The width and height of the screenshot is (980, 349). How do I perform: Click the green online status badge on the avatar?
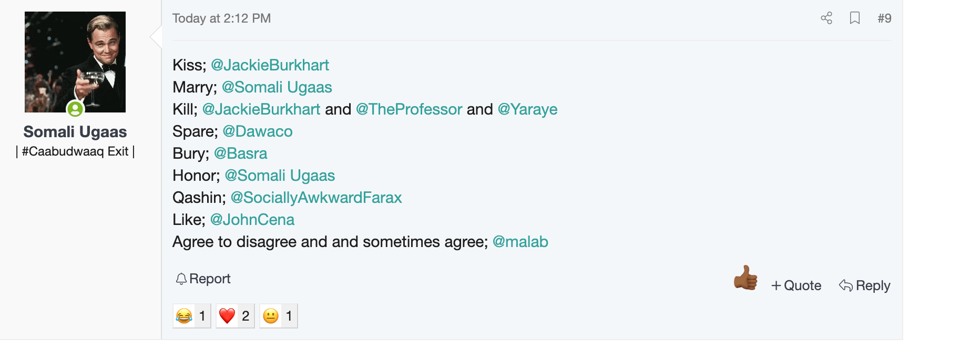pyautogui.click(x=75, y=109)
